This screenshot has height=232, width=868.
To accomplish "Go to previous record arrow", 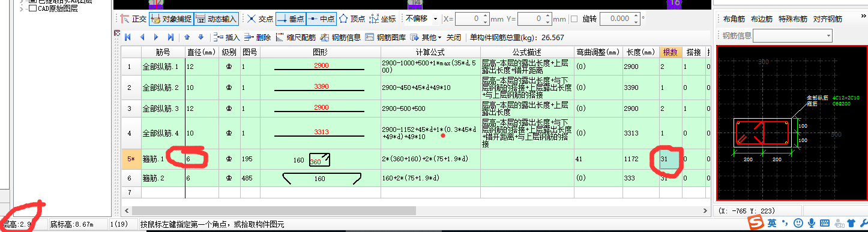I will click(142, 37).
